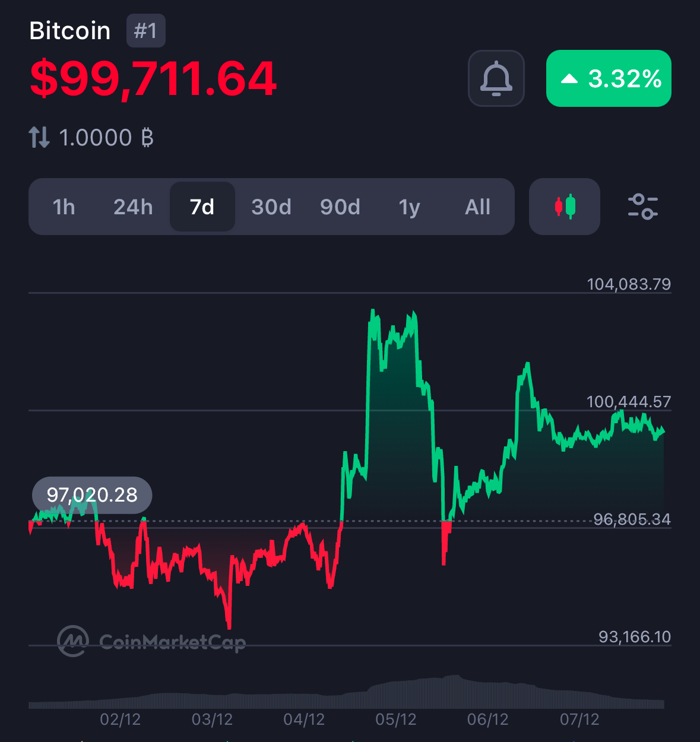Tap the 07/12 date label

579,719
